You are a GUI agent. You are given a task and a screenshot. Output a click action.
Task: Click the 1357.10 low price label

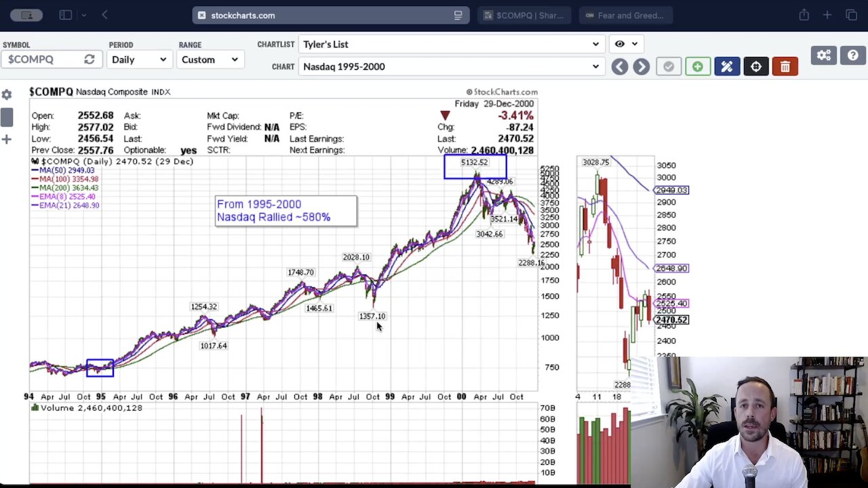372,317
